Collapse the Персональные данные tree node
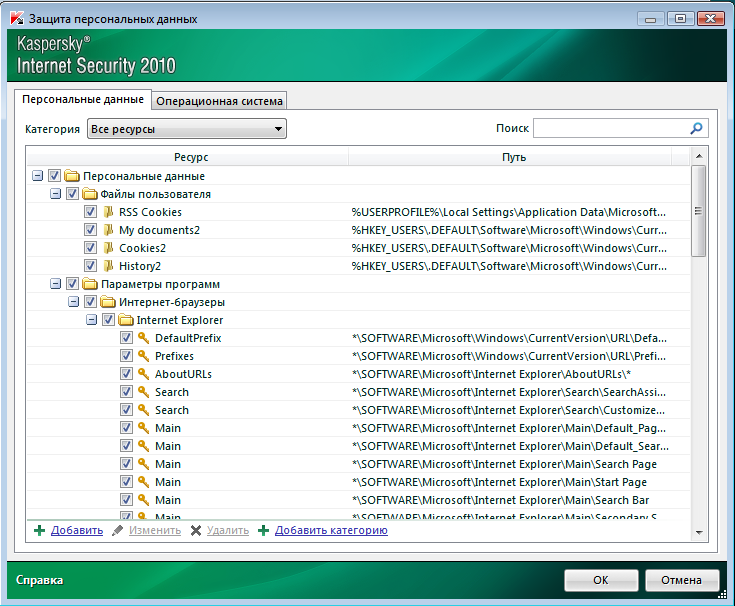This screenshot has width=735, height=606. point(38,176)
